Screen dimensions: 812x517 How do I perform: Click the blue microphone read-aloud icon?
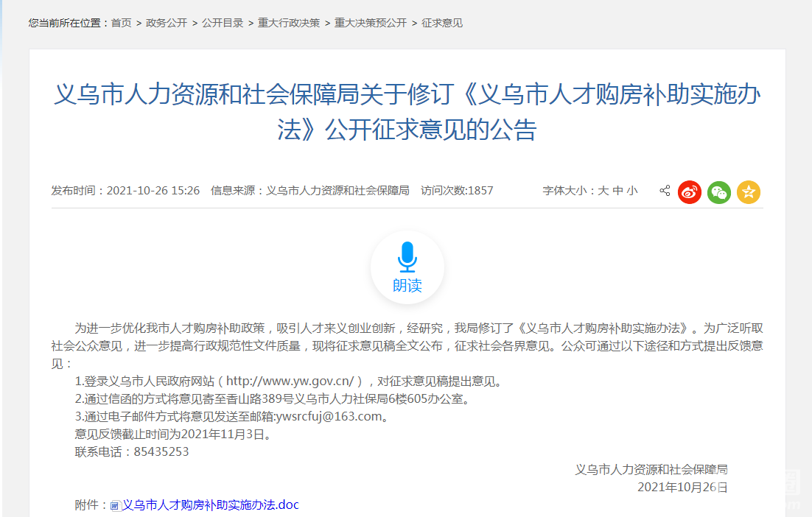coord(407,257)
